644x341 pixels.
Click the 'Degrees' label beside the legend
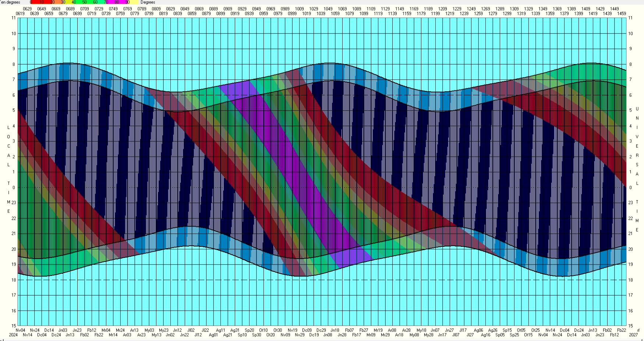pyautogui.click(x=148, y=2)
